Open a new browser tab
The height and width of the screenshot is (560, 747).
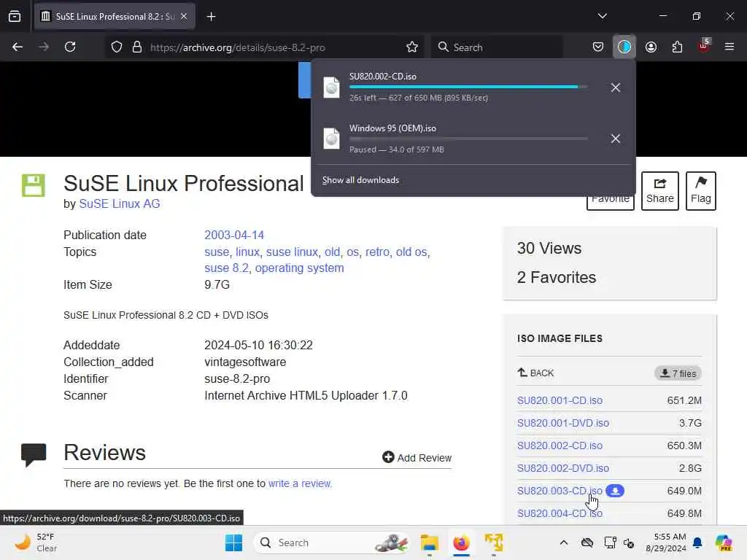pyautogui.click(x=211, y=17)
